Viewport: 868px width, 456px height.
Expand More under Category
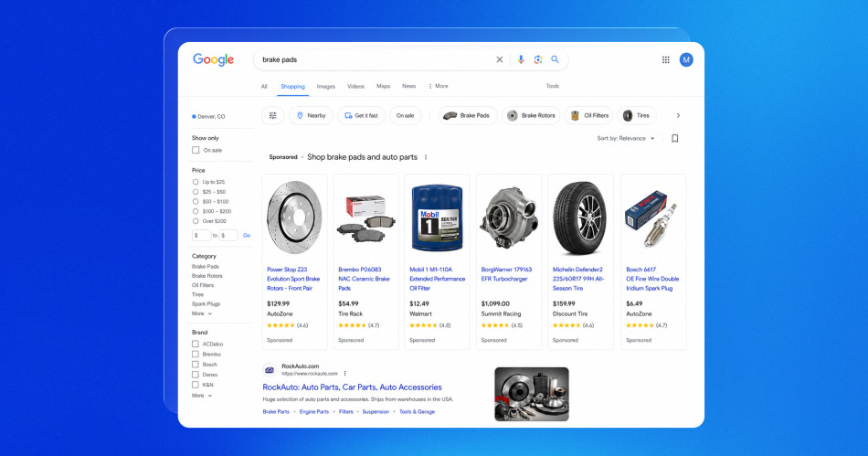(x=202, y=313)
